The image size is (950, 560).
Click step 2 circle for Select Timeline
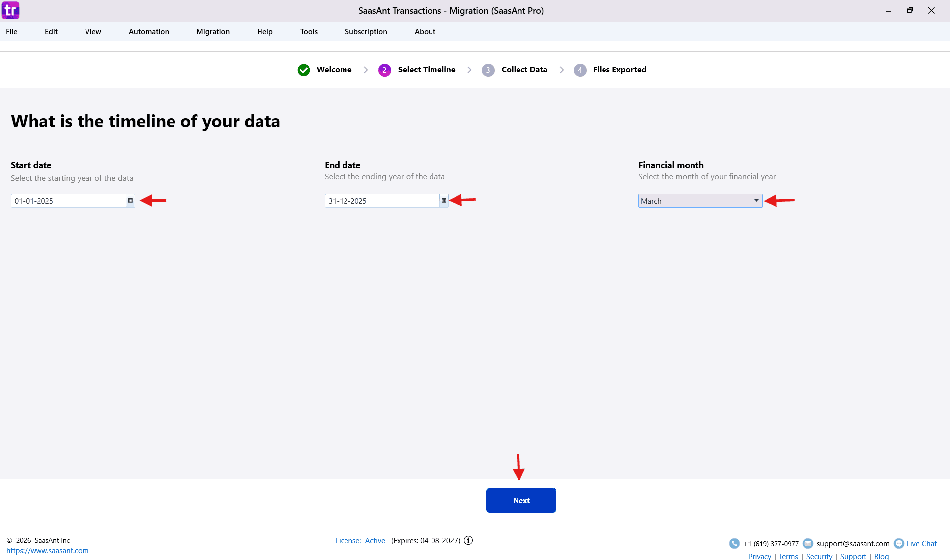pos(385,70)
